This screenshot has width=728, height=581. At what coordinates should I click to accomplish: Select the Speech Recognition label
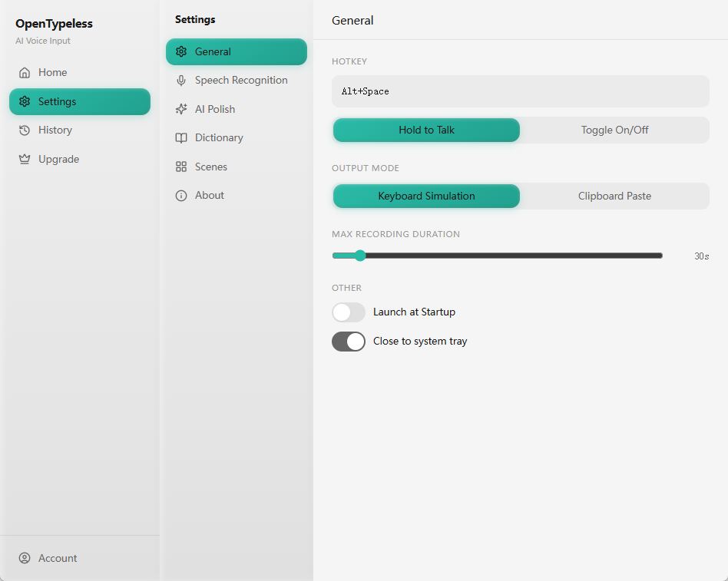[241, 81]
